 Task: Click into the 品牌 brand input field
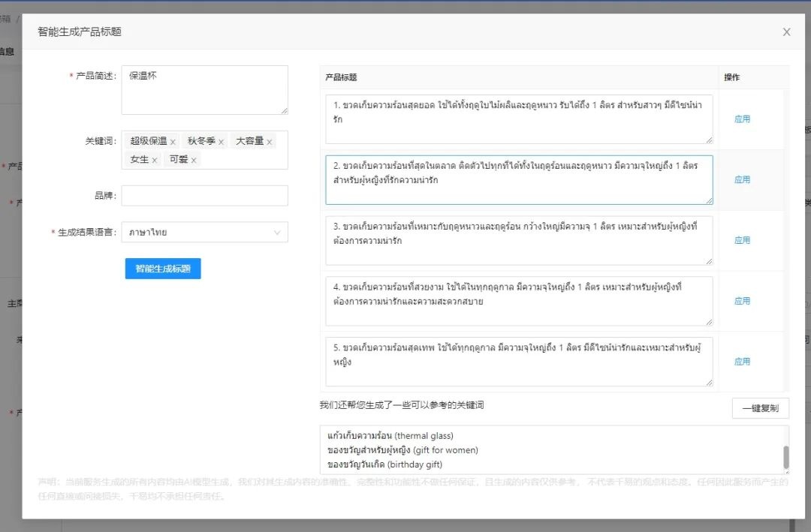205,195
